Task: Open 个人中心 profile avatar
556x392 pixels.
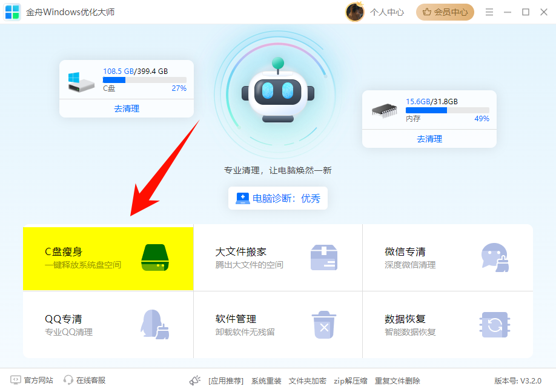Action: click(355, 12)
